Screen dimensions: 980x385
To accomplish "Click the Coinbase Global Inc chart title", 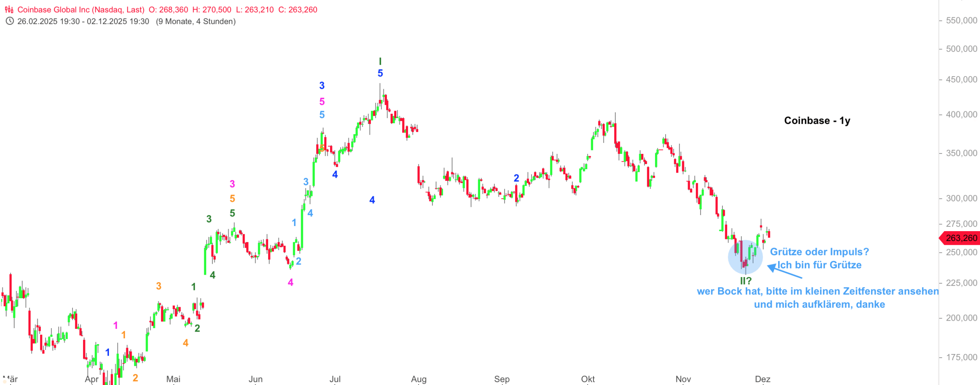I will (x=81, y=10).
